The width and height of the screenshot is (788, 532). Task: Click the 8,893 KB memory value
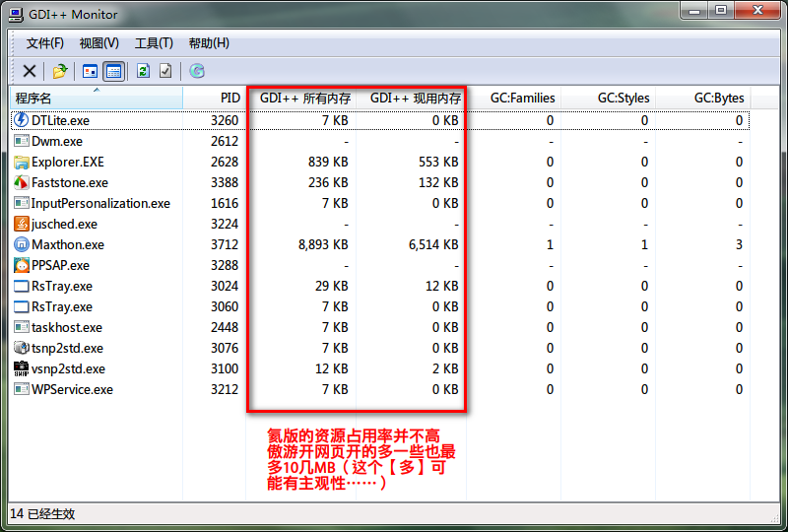(x=323, y=245)
